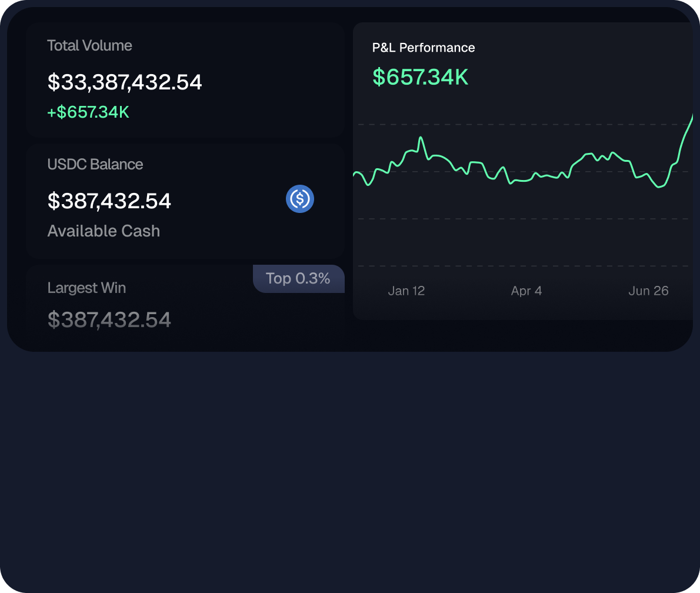Click the Largest Win dollar amount
The height and width of the screenshot is (593, 700).
pyautogui.click(x=109, y=320)
